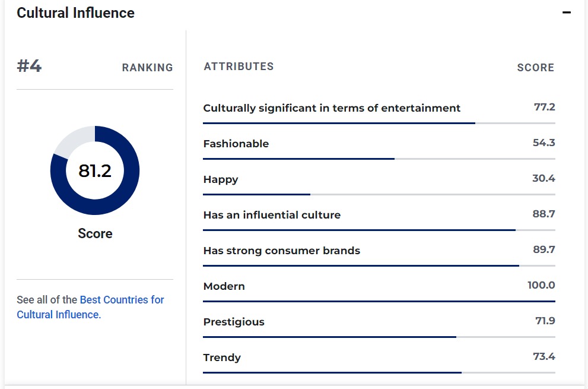The height and width of the screenshot is (389, 588).
Task: Collapse the Cultural Influence section
Action: [567, 12]
